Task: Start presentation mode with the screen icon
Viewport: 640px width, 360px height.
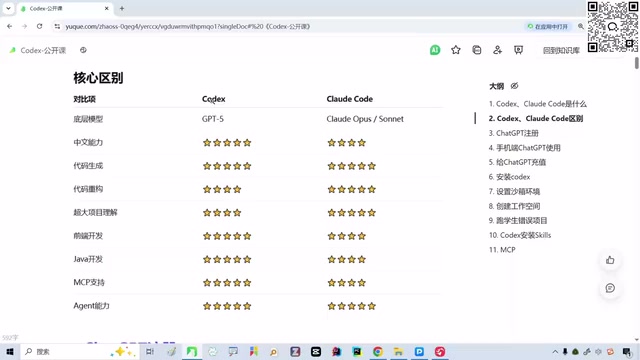Action: pyautogui.click(x=518, y=50)
